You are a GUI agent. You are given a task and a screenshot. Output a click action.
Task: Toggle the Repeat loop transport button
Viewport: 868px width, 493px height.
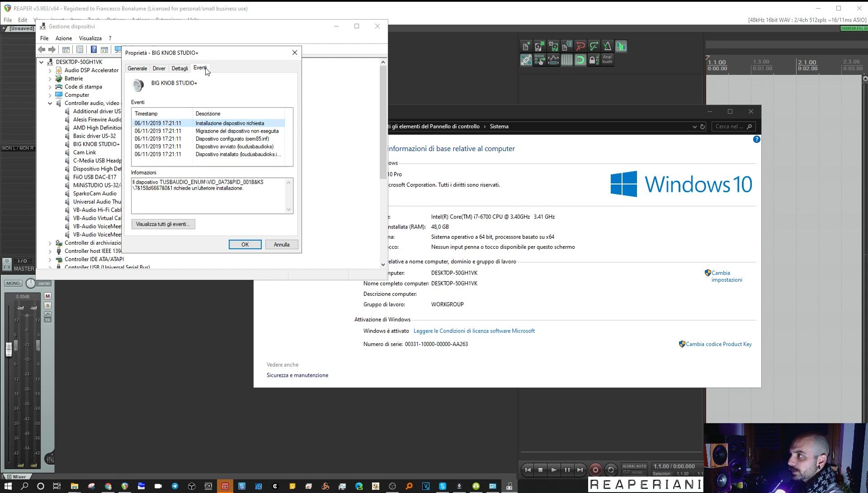coord(611,470)
